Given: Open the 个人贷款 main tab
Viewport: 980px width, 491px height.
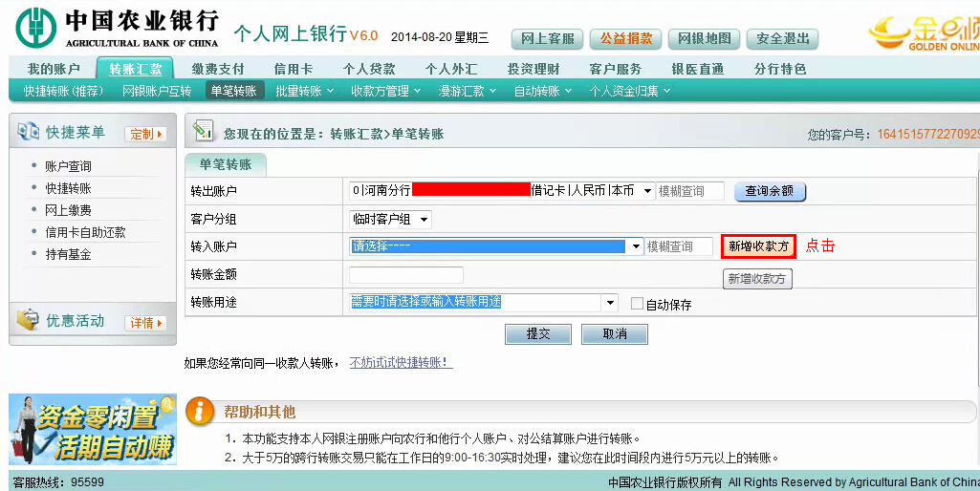Looking at the screenshot, I should coord(369,69).
